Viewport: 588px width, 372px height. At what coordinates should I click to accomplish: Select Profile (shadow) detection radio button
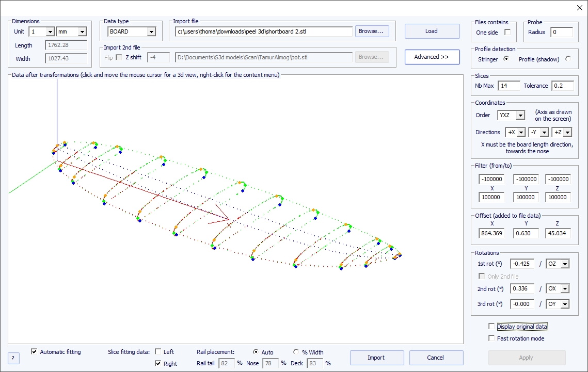tap(568, 59)
